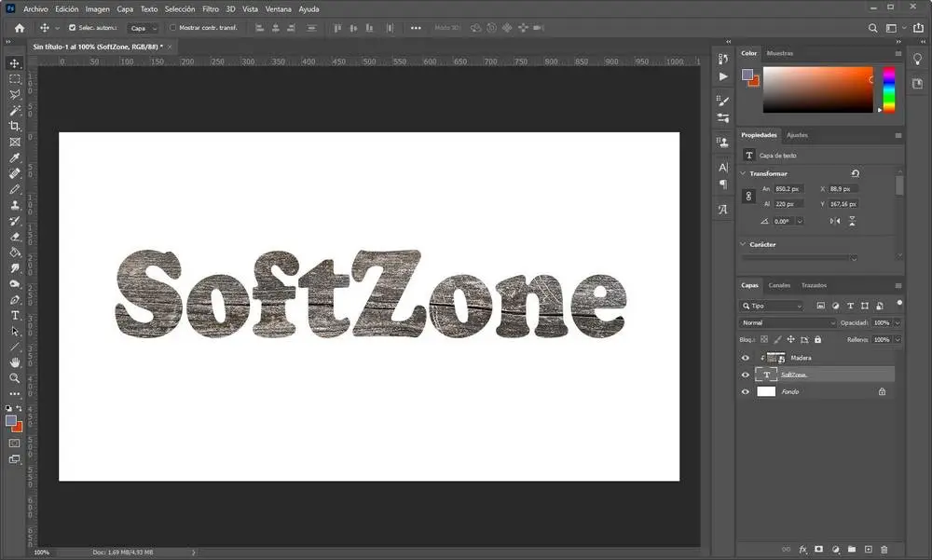
Task: Open the Opacidad slider dropdown arrow
Action: [x=898, y=322]
